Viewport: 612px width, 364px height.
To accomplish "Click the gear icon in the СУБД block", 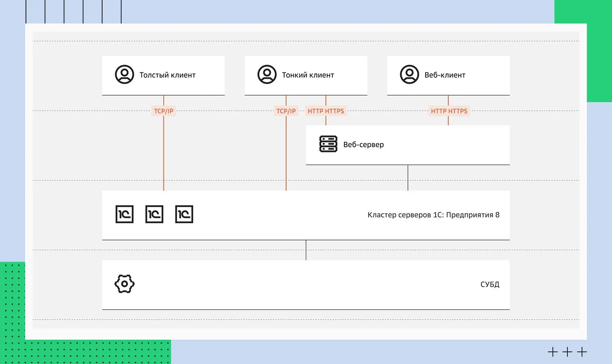I will click(x=124, y=284).
